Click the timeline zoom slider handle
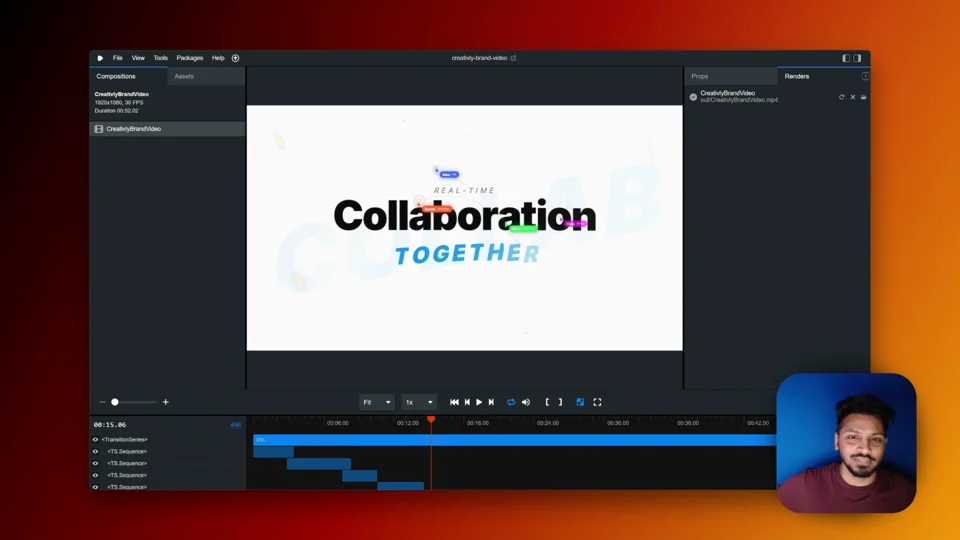Screen dimensions: 960x540 pos(114,402)
